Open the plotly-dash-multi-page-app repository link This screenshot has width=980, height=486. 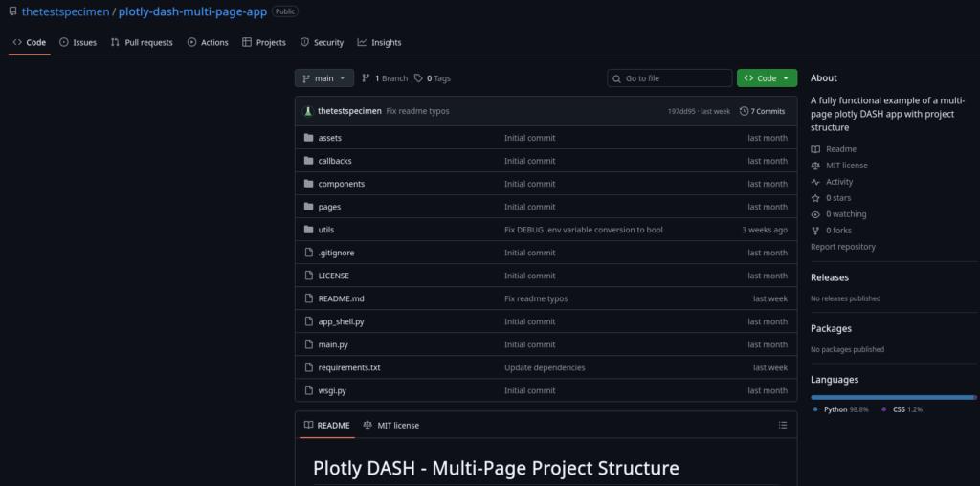pos(192,11)
